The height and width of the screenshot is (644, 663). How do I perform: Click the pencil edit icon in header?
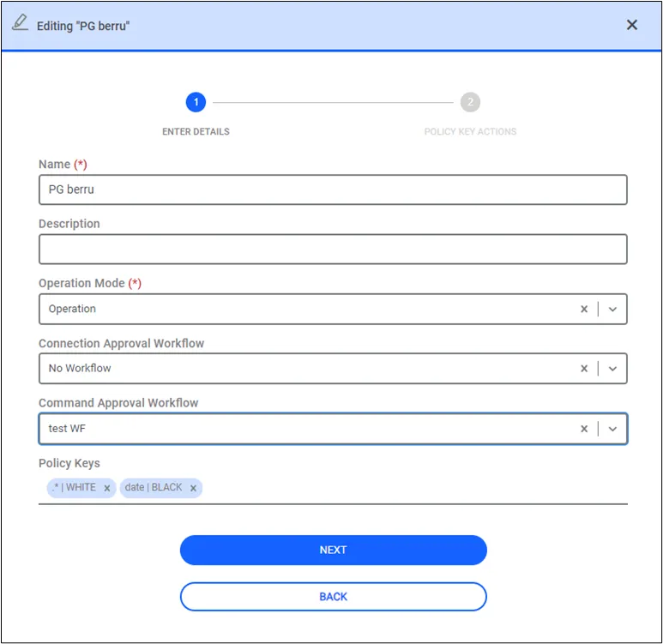coord(20,22)
